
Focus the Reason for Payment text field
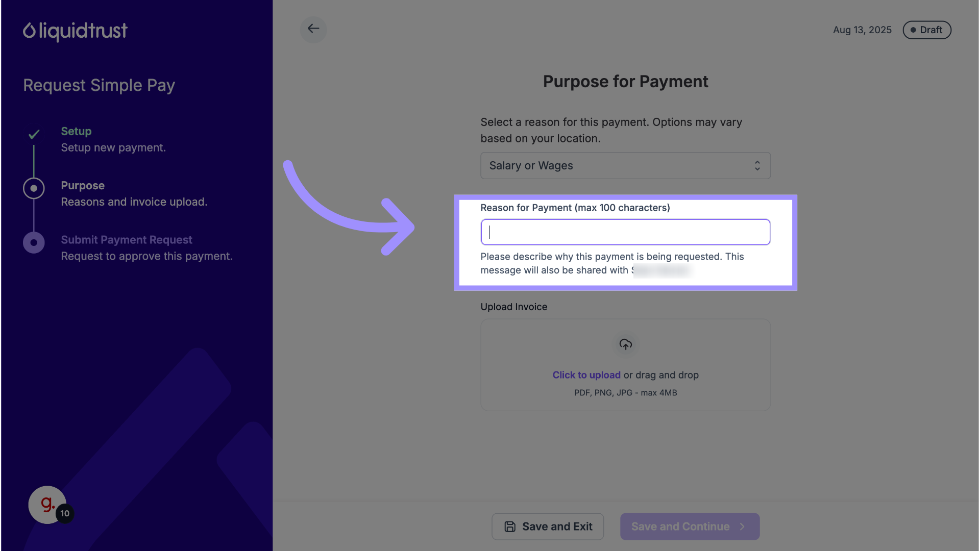pyautogui.click(x=625, y=233)
